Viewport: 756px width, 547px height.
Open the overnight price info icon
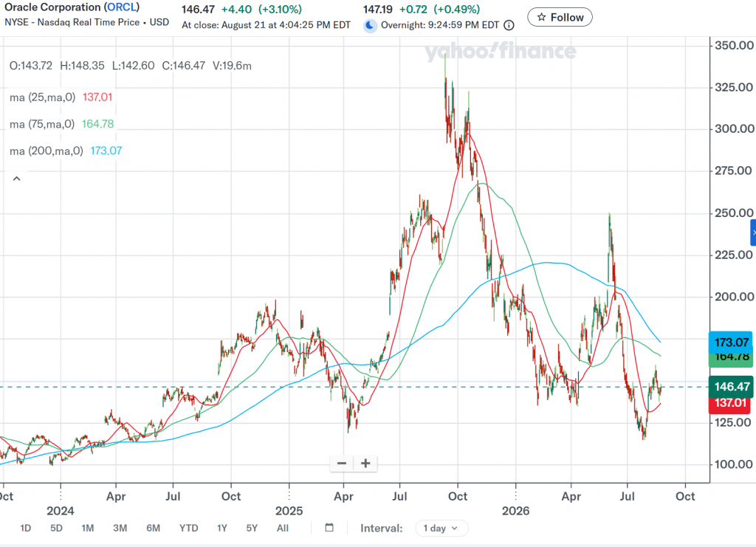(509, 25)
